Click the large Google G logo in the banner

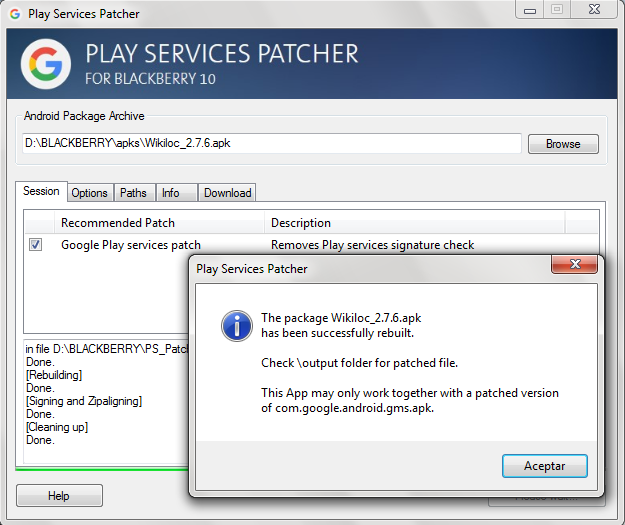(x=46, y=64)
